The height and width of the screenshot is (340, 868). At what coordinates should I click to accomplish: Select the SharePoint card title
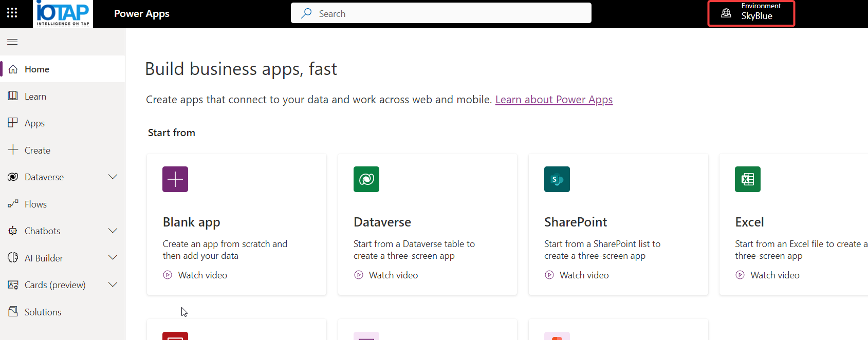(x=576, y=222)
